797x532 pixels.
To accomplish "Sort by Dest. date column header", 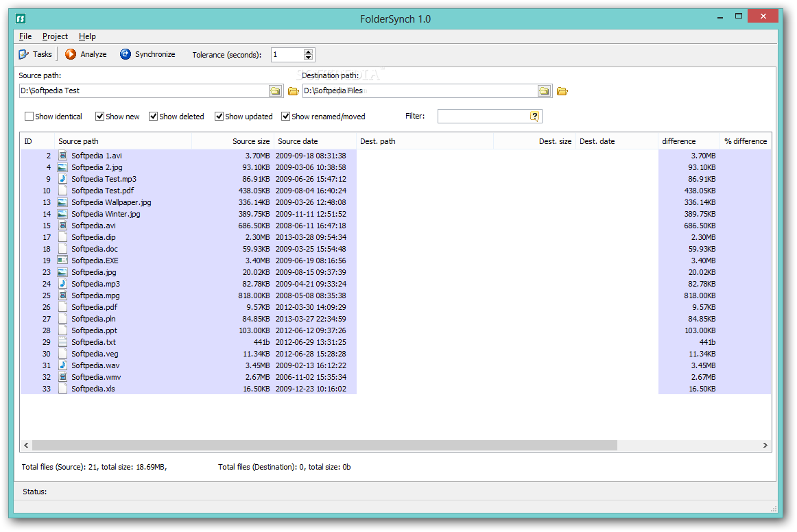I will click(x=617, y=141).
